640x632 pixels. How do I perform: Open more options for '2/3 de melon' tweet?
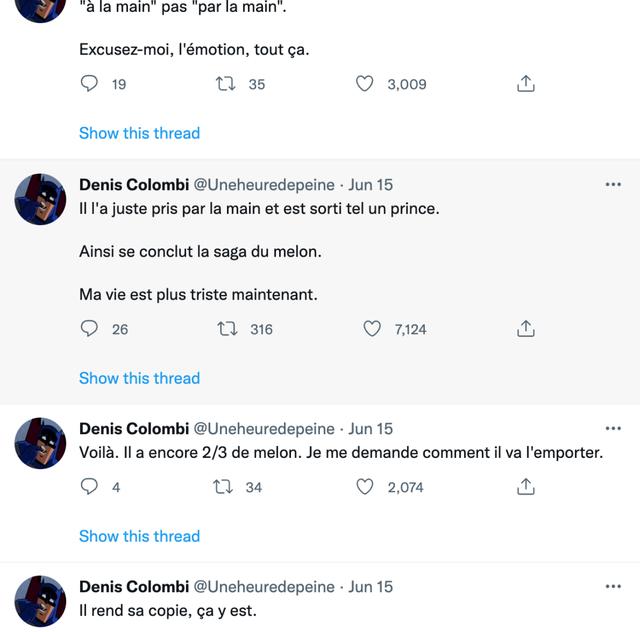[613, 428]
